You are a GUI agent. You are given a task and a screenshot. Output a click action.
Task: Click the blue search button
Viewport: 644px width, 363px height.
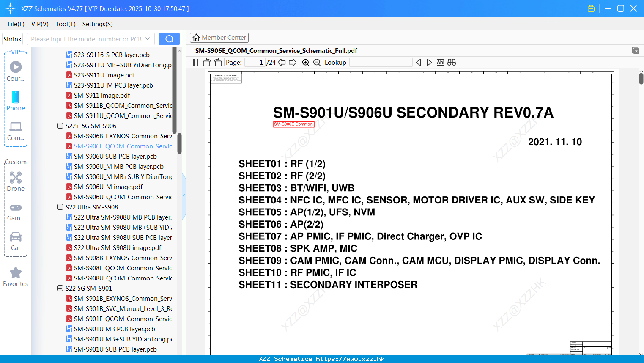[169, 39]
